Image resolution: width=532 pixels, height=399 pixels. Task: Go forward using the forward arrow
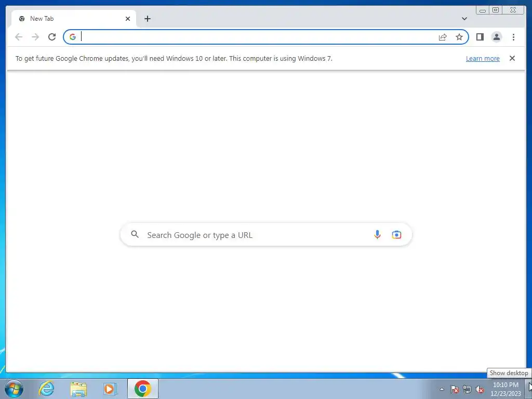pos(35,37)
